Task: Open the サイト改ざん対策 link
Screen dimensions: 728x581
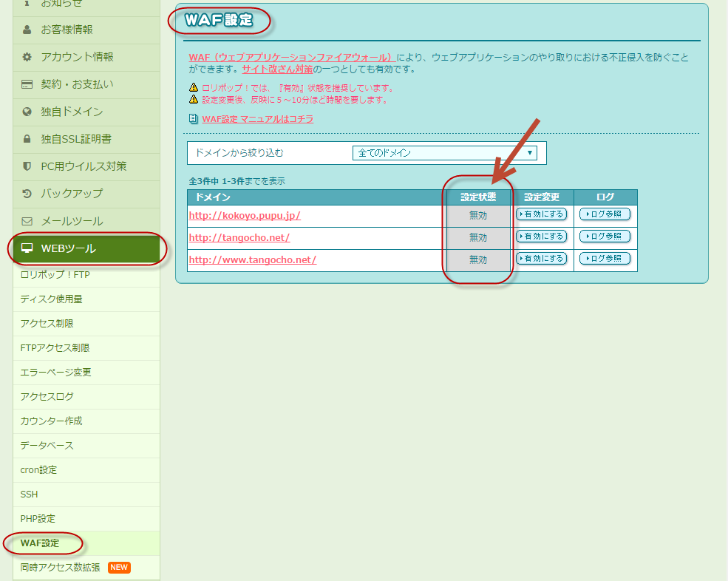Action: pyautogui.click(x=277, y=69)
